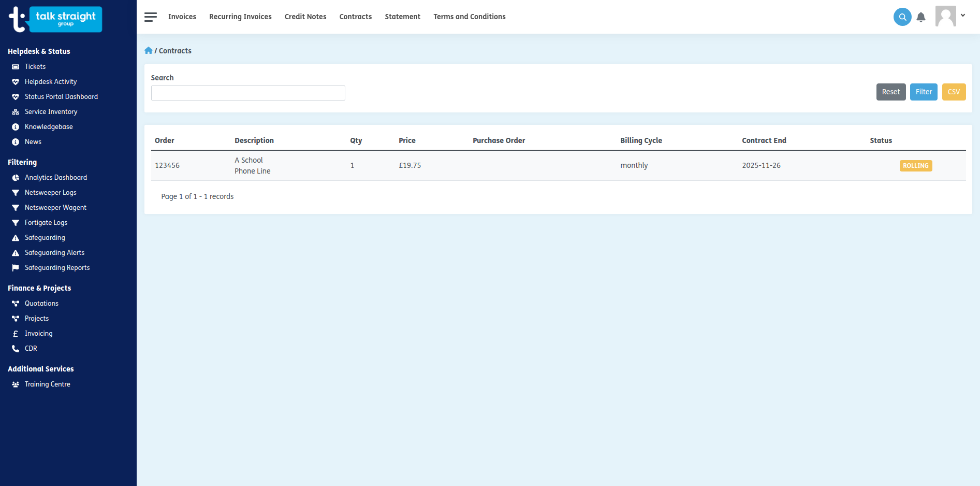Screen dimensions: 980x486
Task: Open the search magnifier button
Action: (902, 17)
